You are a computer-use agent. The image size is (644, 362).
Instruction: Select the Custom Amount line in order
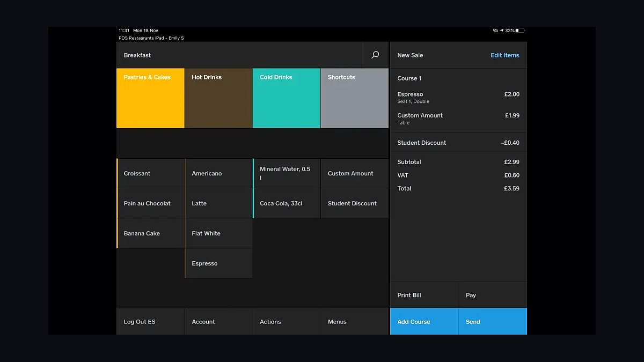[x=458, y=119]
